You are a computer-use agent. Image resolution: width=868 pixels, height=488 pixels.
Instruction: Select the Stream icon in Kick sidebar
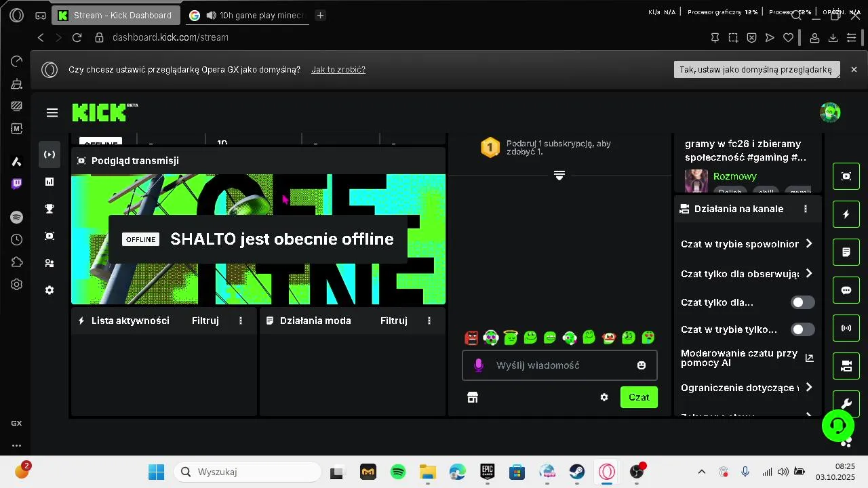tap(50, 155)
